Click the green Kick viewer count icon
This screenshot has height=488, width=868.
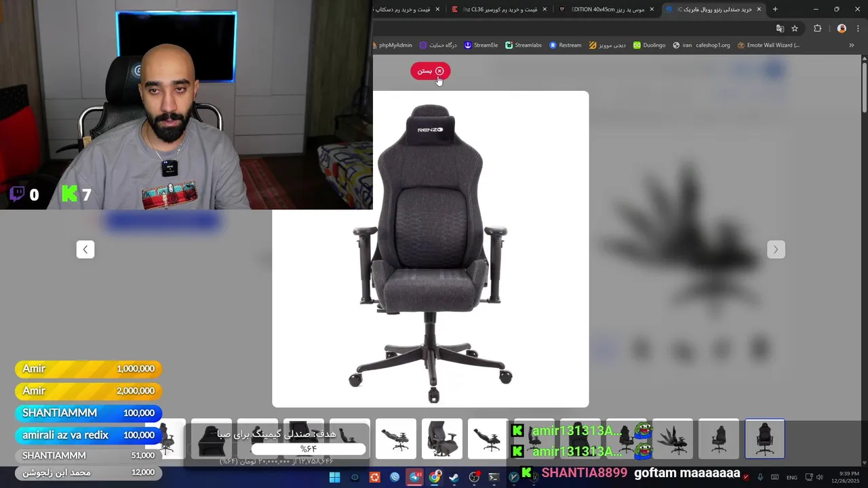[69, 195]
